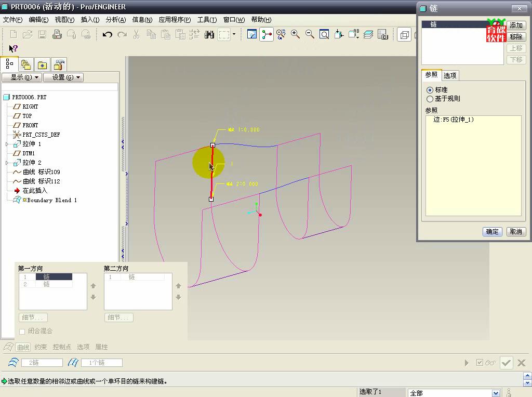Click the Refit view icon
The width and height of the screenshot is (532, 397).
coord(324,34)
